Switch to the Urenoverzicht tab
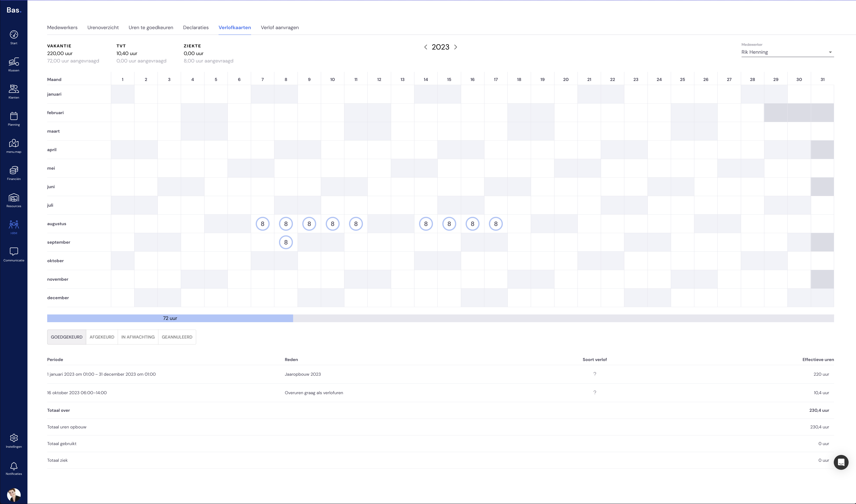The height and width of the screenshot is (504, 856). (x=103, y=27)
